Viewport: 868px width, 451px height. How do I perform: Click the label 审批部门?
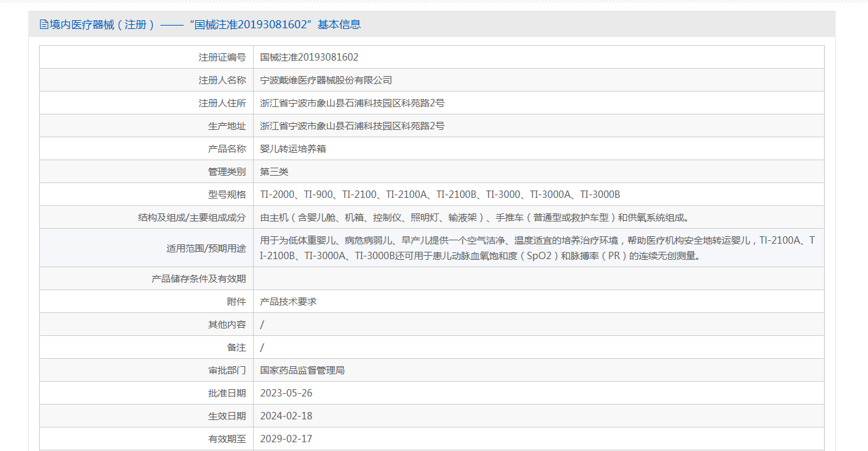[227, 370]
